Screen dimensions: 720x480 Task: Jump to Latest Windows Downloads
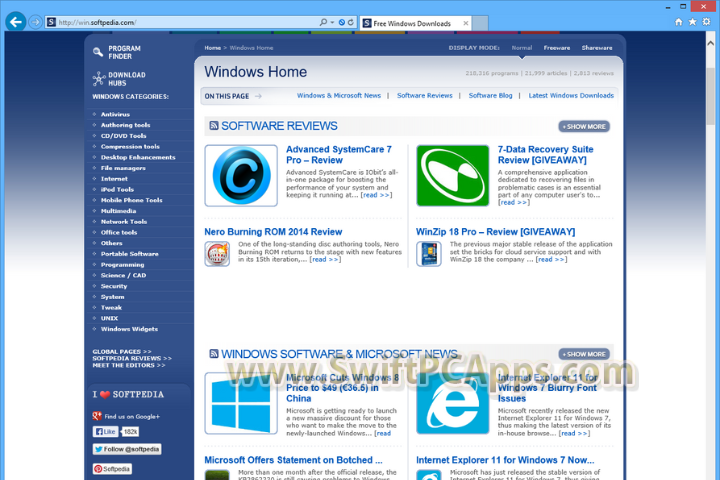click(x=571, y=96)
